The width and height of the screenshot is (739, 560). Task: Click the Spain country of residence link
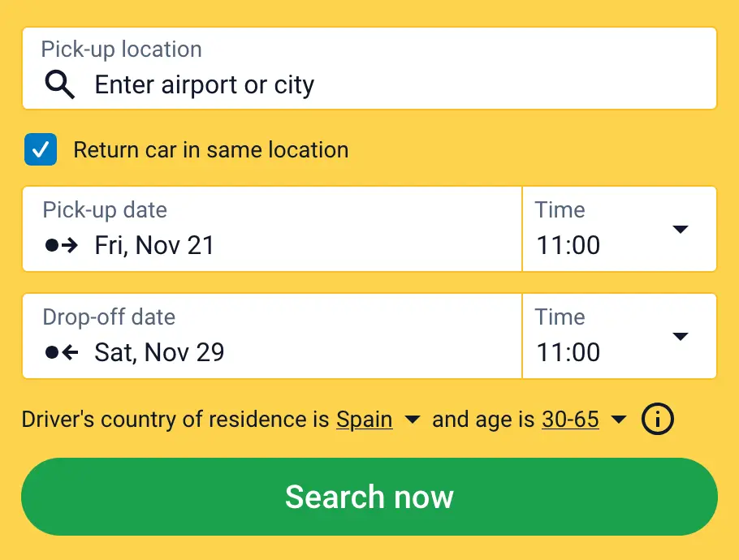[365, 420]
